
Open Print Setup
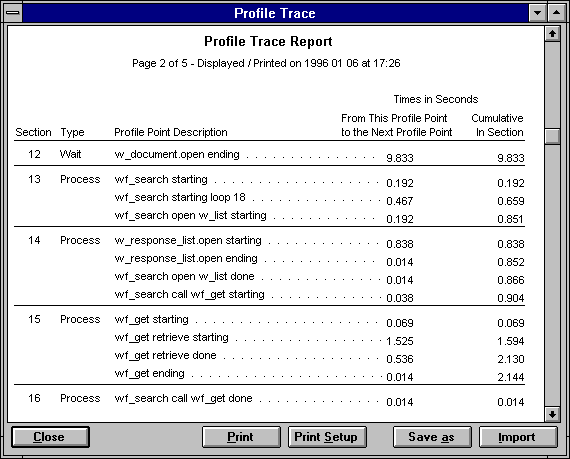(x=327, y=437)
